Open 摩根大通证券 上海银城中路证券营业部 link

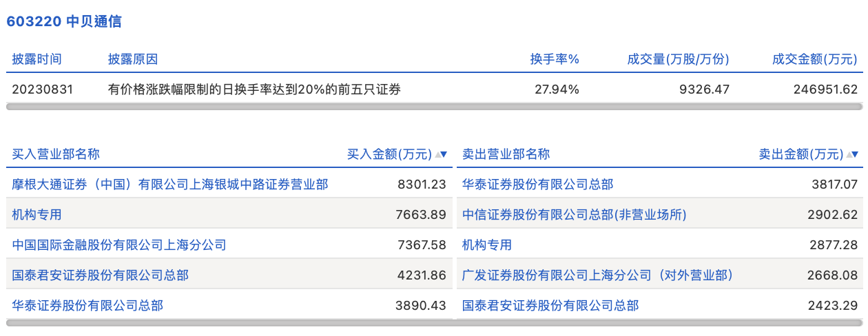click(x=170, y=185)
